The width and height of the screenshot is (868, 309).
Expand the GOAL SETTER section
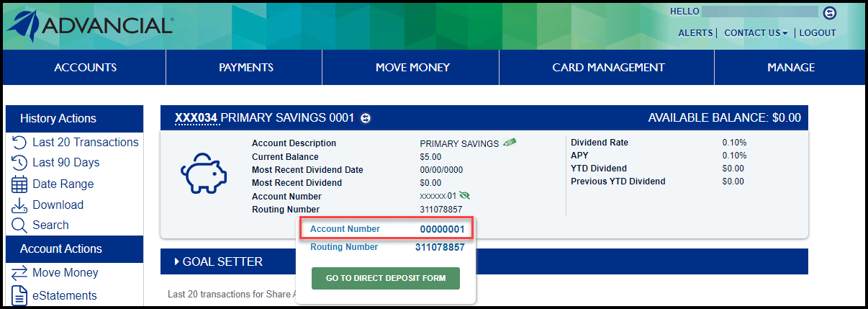coord(219,261)
